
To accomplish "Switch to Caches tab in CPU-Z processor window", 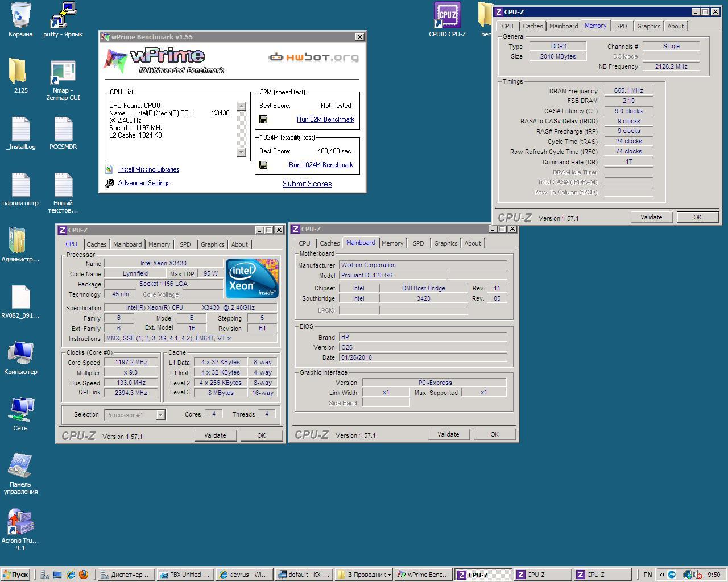I will 96,244.
